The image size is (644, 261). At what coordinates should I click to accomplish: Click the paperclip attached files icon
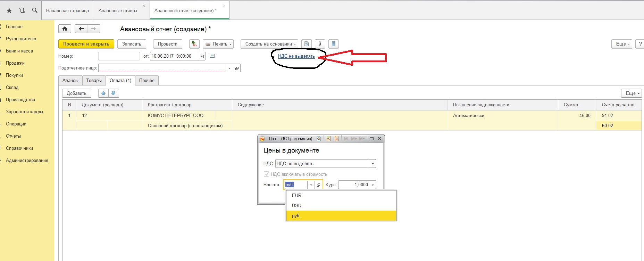click(320, 44)
